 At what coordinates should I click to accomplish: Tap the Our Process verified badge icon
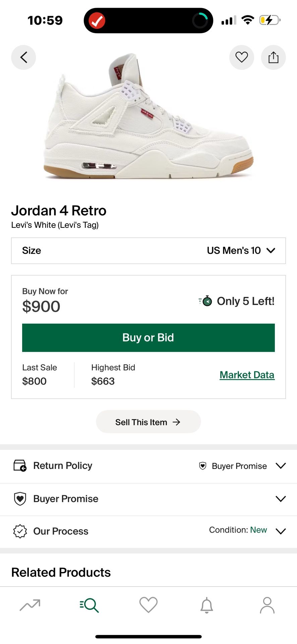(20, 531)
